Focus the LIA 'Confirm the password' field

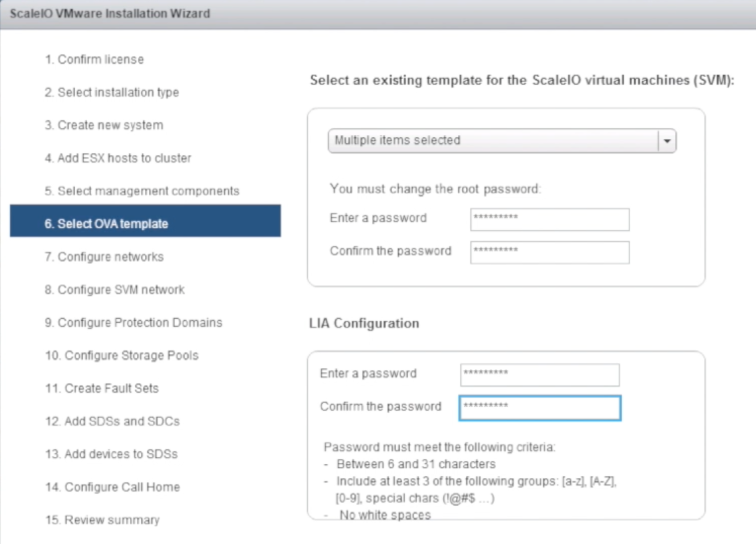tap(539, 408)
